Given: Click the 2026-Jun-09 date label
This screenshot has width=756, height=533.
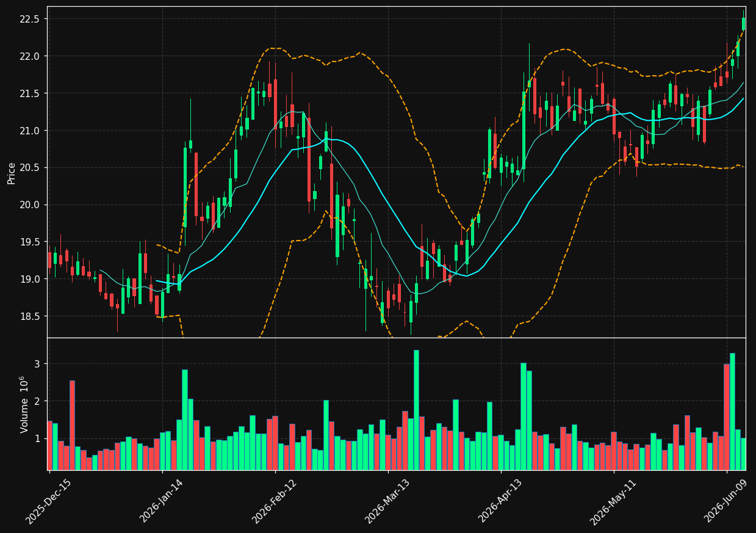Looking at the screenshot, I should pyautogui.click(x=726, y=501).
